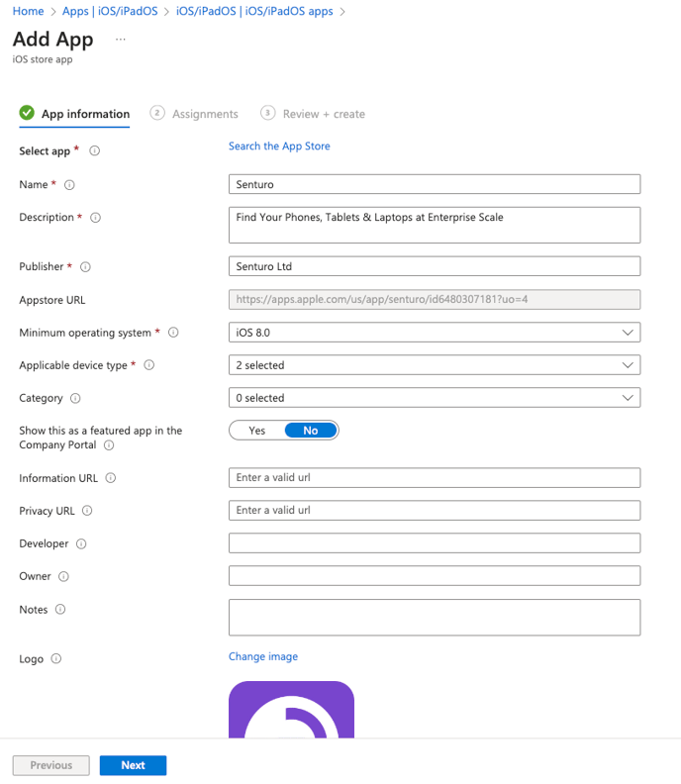Open iOS/iPadOS apps breadcrumb link

254,11
